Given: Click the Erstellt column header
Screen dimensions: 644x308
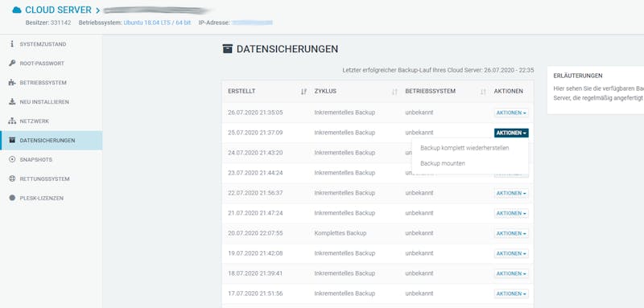Looking at the screenshot, I should pyautogui.click(x=242, y=92).
